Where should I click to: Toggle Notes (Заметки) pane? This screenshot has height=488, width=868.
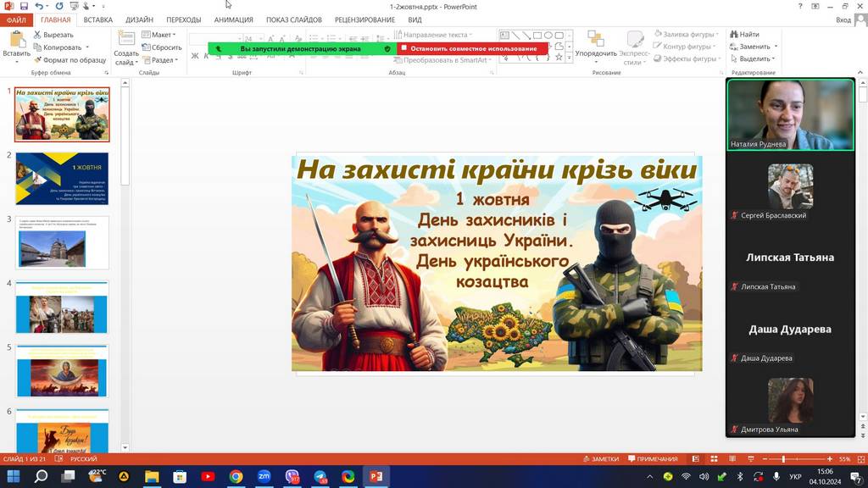click(601, 458)
